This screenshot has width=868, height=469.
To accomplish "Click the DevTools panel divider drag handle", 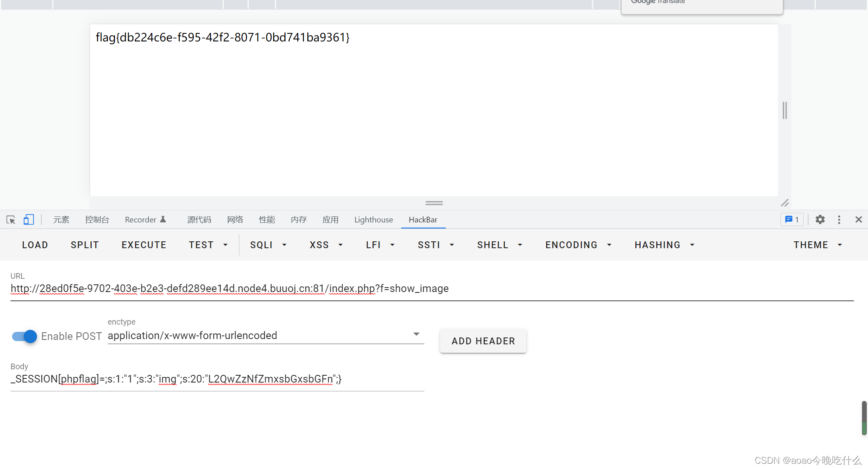I will (434, 203).
